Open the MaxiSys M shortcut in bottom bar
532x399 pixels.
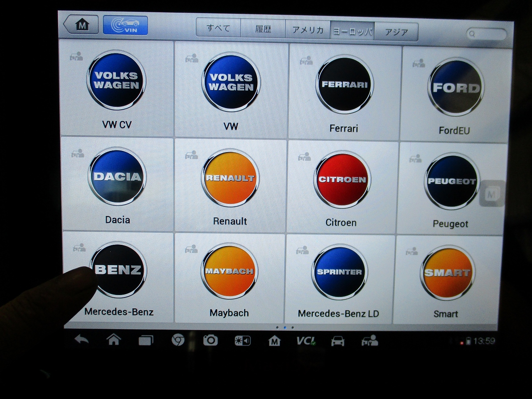click(274, 341)
